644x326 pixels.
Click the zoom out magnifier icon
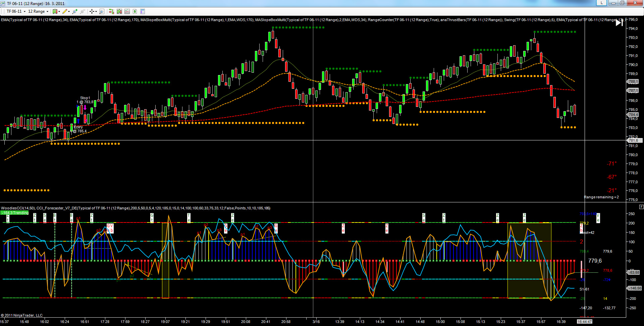pyautogui.click(x=82, y=11)
